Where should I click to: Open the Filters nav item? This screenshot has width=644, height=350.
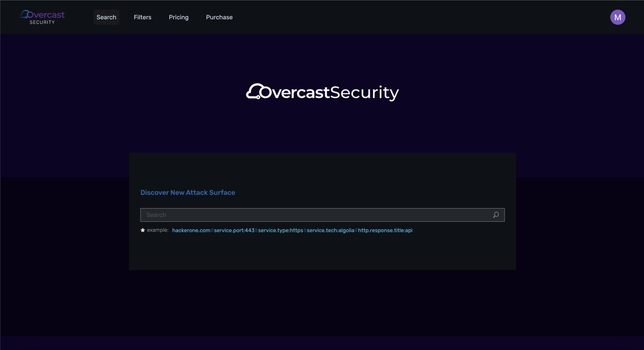point(143,17)
